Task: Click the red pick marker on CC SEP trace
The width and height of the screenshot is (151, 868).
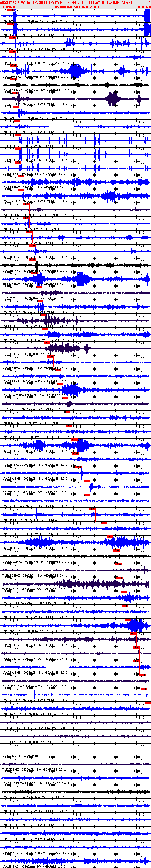Action: [87, 481]
